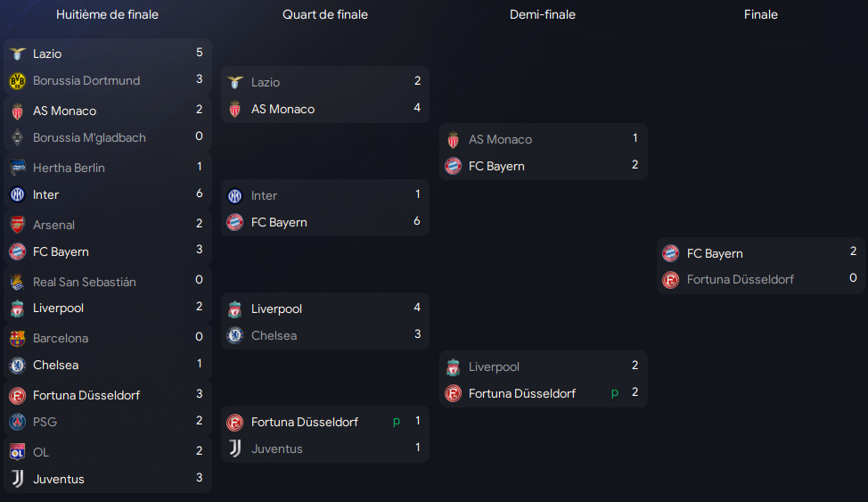Image resolution: width=868 pixels, height=502 pixels.
Task: Open Borussia M'gladbach team name
Action: (89, 137)
